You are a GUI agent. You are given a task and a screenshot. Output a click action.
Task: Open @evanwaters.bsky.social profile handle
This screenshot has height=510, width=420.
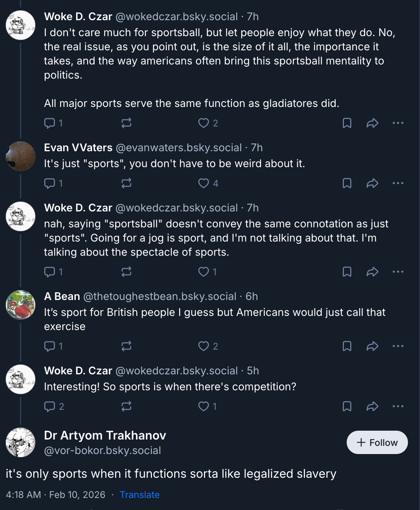point(179,148)
